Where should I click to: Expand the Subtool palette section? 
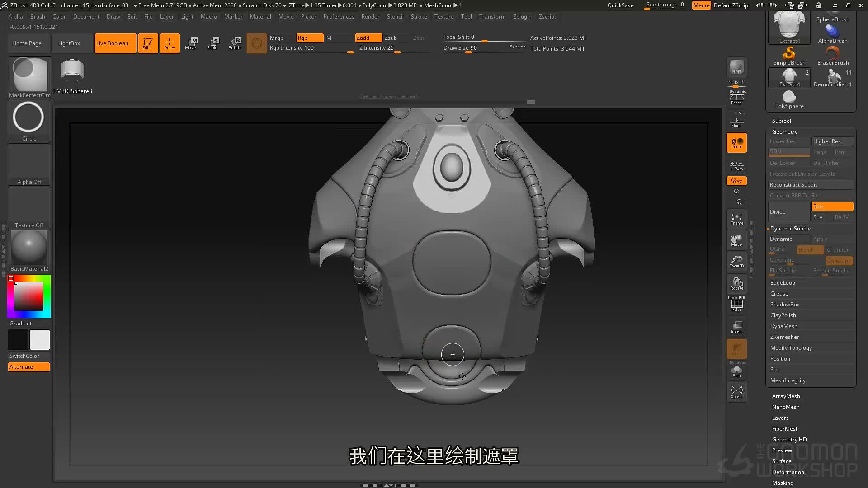tap(781, 121)
